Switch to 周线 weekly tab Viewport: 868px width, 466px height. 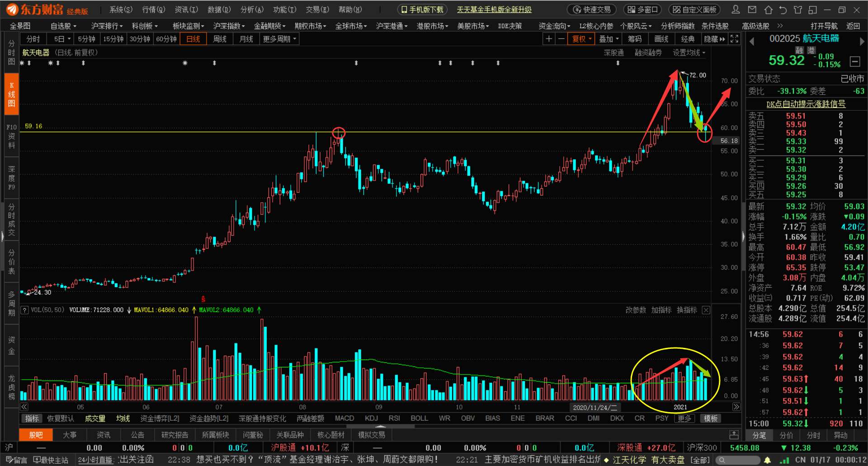click(220, 39)
